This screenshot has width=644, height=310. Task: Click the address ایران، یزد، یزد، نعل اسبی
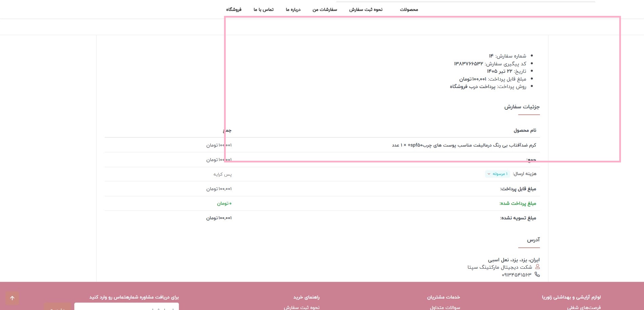point(514,260)
